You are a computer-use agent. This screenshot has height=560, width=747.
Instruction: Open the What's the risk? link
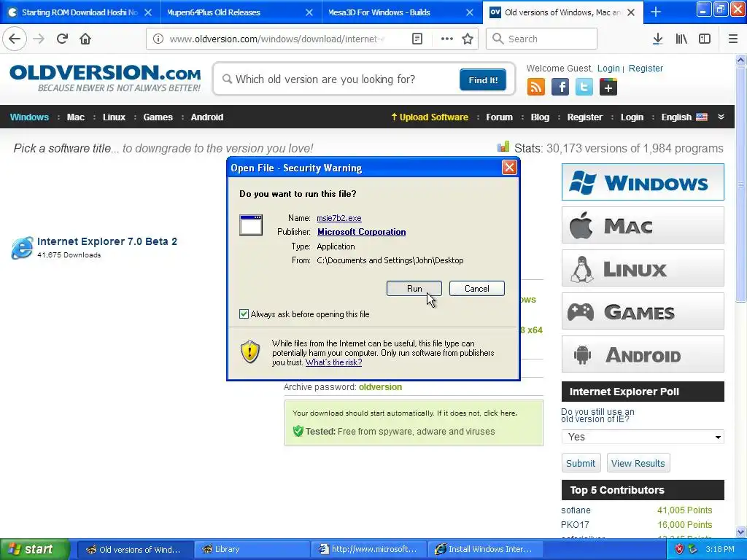tap(333, 362)
